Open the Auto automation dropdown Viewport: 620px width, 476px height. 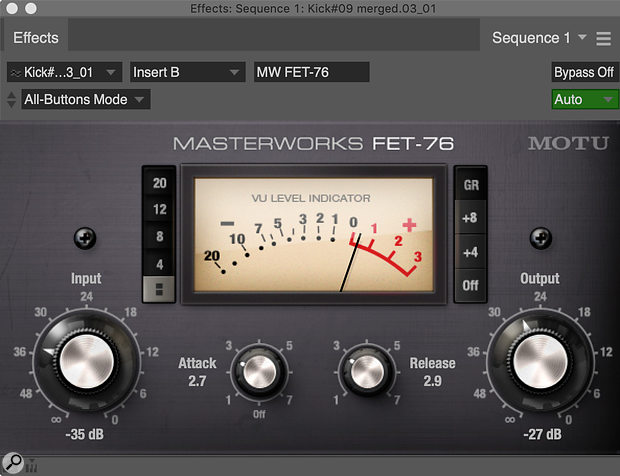tap(585, 99)
